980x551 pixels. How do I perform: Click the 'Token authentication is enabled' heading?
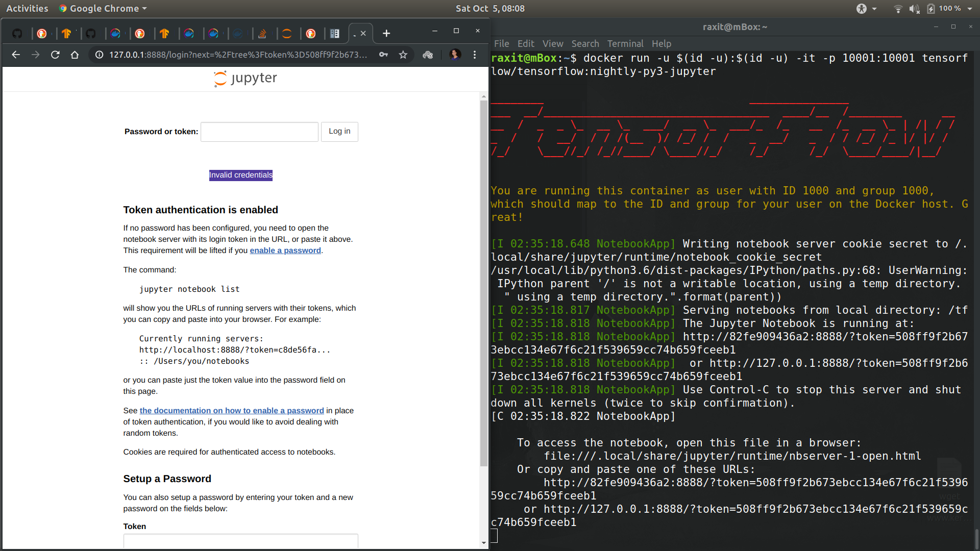pos(201,210)
